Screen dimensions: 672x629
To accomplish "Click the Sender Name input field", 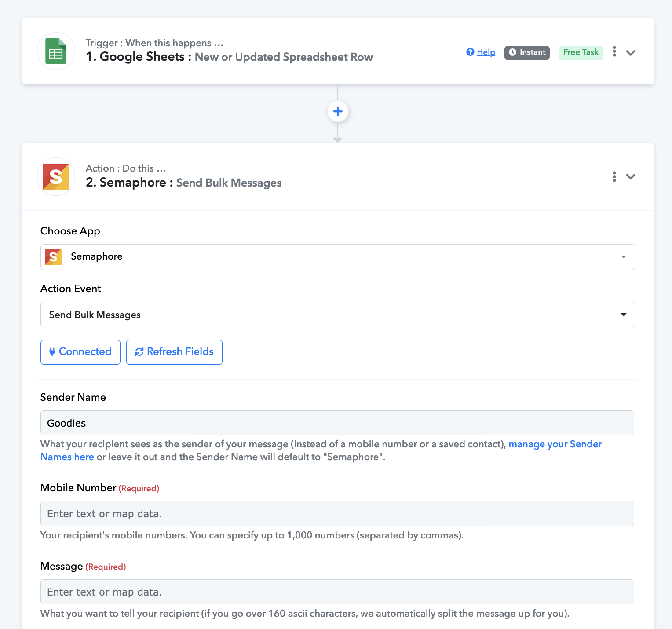I will [337, 423].
